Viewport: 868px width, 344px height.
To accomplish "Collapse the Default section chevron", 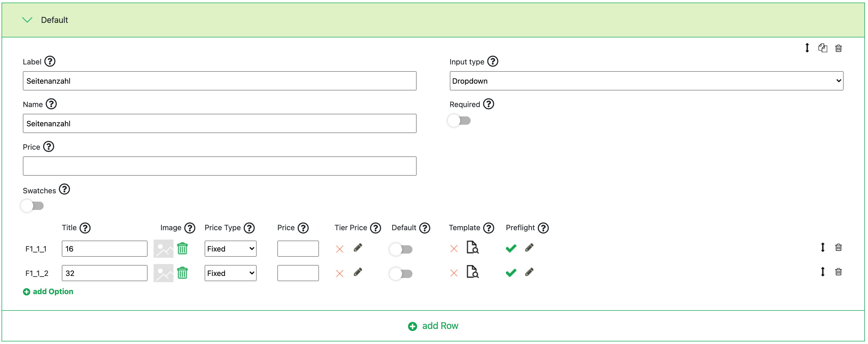I will click(27, 20).
